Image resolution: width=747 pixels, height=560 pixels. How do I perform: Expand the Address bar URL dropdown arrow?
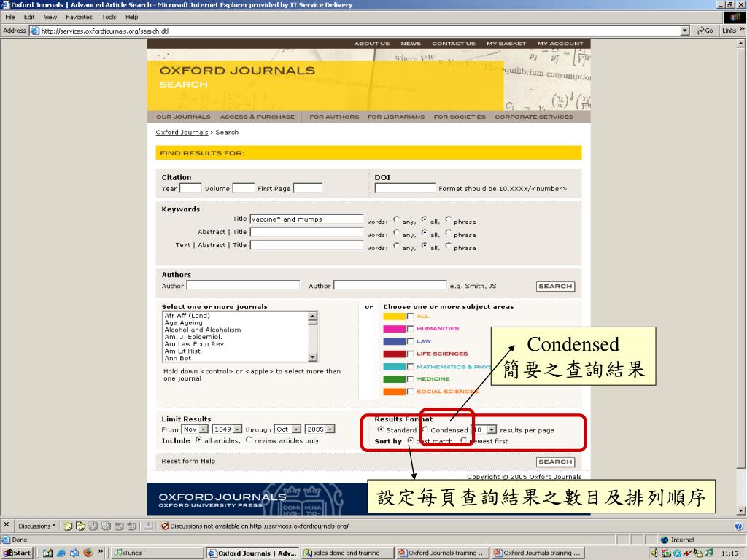point(685,31)
